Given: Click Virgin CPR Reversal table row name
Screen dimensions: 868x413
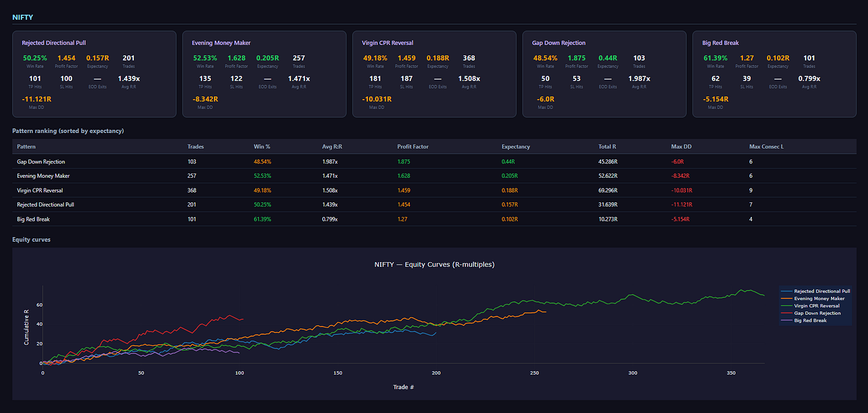Looking at the screenshot, I should pos(40,190).
